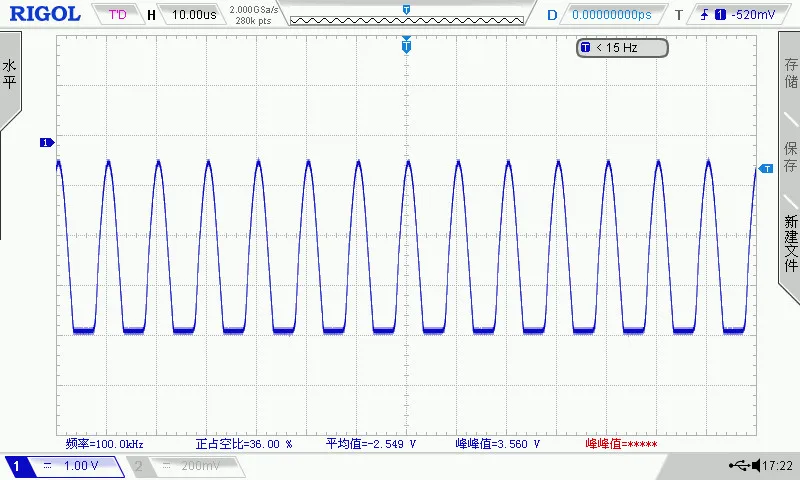The width and height of the screenshot is (800, 480).
Task: Click the channel 1 trigger source badge
Action: [720, 15]
